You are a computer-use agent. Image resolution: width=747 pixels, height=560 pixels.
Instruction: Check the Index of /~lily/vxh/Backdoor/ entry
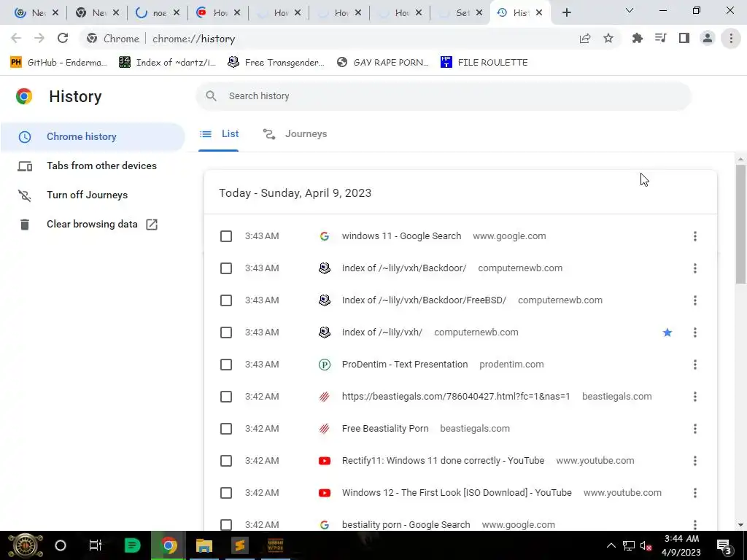[226, 268]
